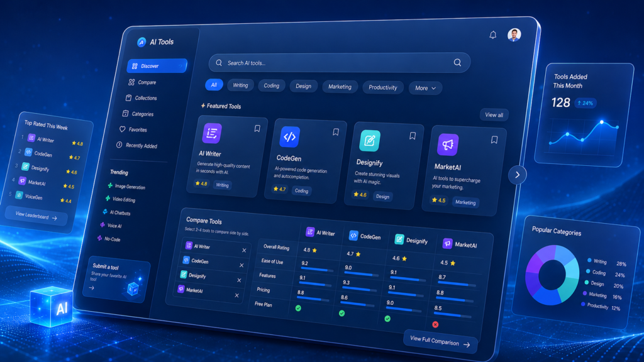Go to next featured tools with arrow
The width and height of the screenshot is (644, 362).
click(518, 175)
